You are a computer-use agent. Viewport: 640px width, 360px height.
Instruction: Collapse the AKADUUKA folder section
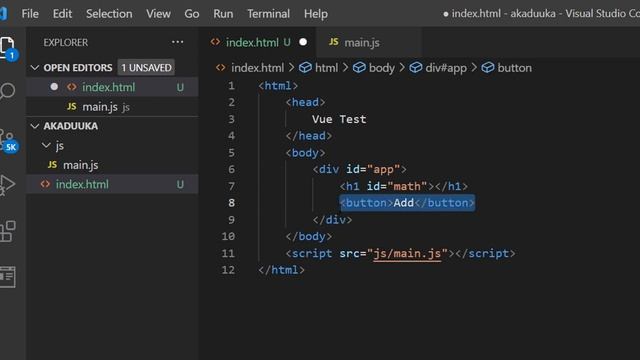pos(35,126)
